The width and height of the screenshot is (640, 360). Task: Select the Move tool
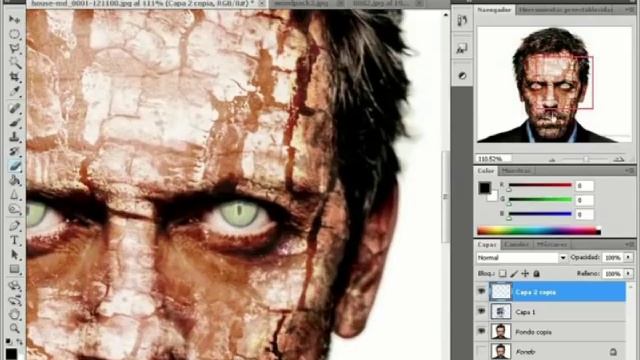pyautogui.click(x=14, y=19)
